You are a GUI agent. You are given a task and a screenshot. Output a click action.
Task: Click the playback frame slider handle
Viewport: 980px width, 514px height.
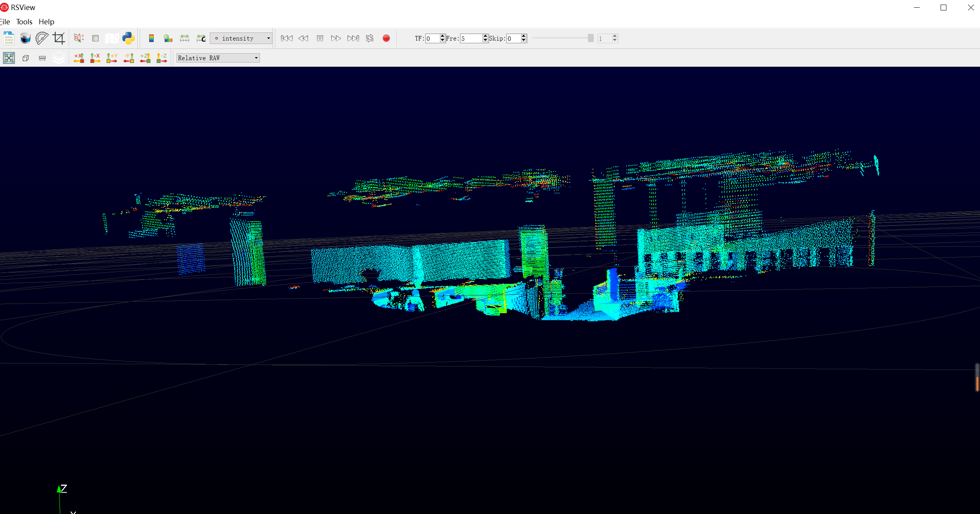point(590,38)
